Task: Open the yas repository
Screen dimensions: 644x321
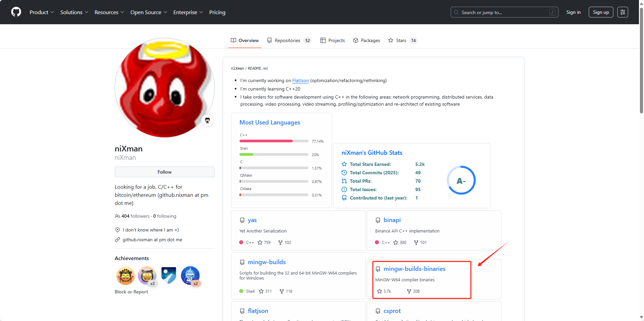Action: pos(252,220)
